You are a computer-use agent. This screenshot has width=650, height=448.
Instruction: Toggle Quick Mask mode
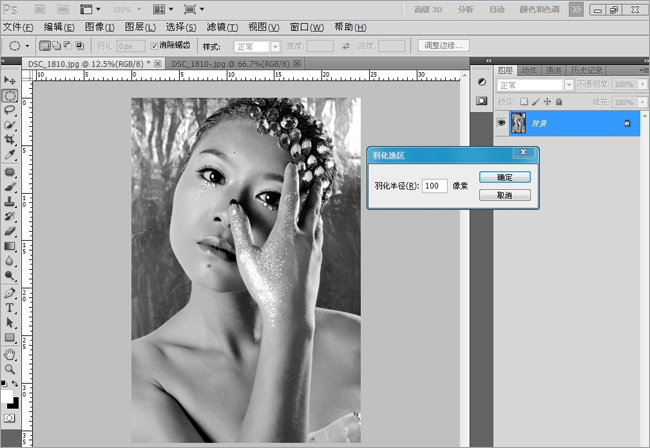tap(10, 418)
